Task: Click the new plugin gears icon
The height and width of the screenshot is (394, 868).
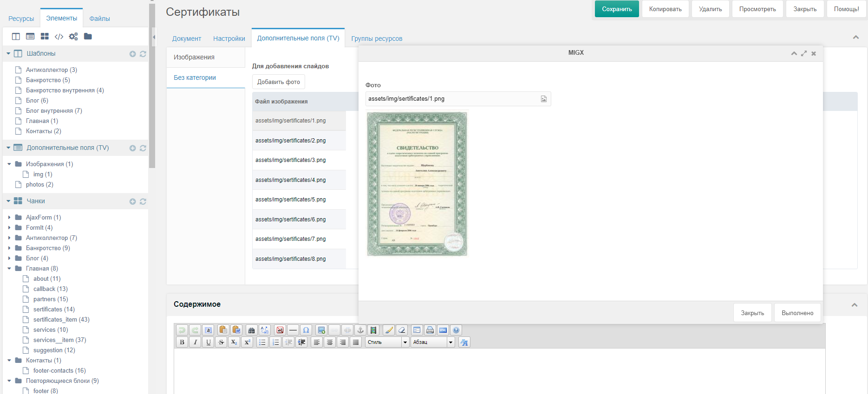Action: pos(73,36)
